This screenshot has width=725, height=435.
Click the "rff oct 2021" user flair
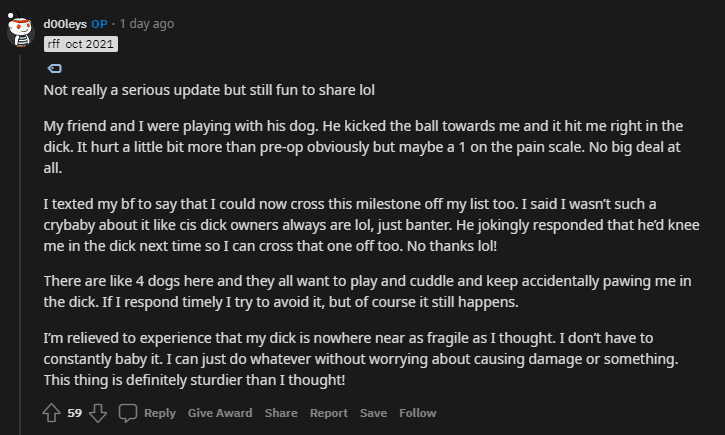[x=81, y=44]
